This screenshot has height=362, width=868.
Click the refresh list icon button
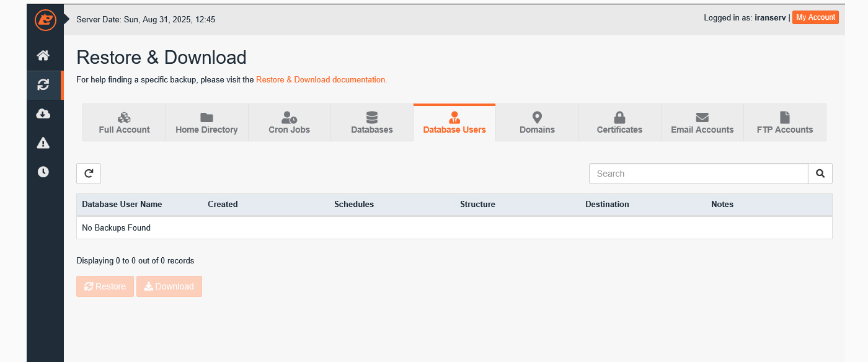(x=89, y=174)
